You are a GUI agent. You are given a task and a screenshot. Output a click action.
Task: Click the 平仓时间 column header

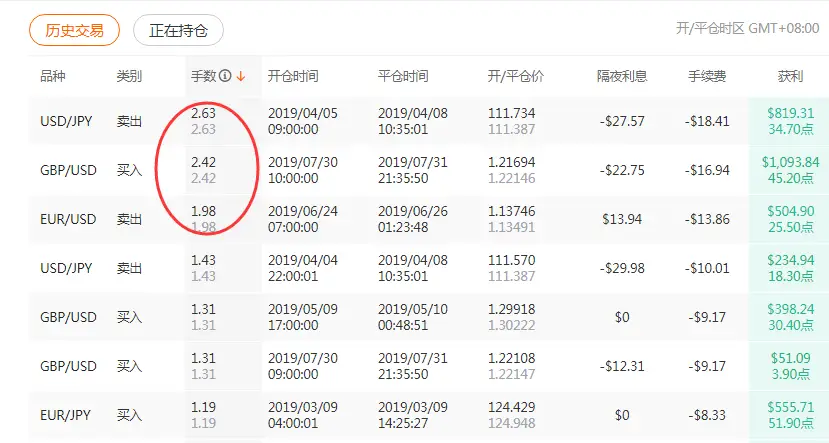pos(403,76)
